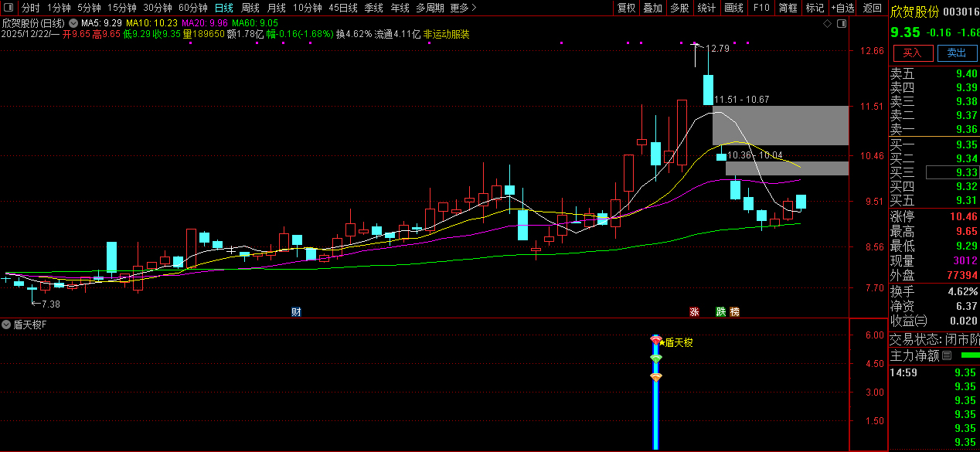980x452 pixels.
Task: Select the 5分钟 period
Action: (x=89, y=8)
